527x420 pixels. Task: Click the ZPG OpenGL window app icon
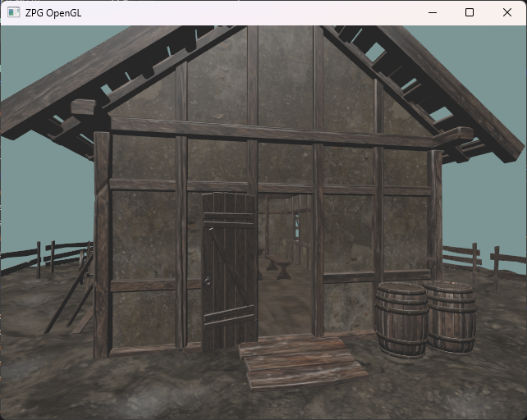click(x=13, y=13)
